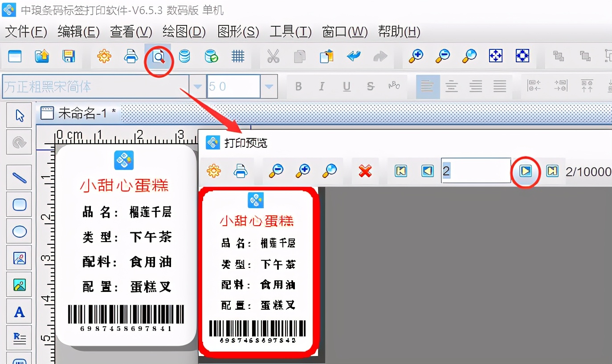Open the 窗口(W) menu
Image resolution: width=612 pixels, height=364 pixels.
(345, 32)
